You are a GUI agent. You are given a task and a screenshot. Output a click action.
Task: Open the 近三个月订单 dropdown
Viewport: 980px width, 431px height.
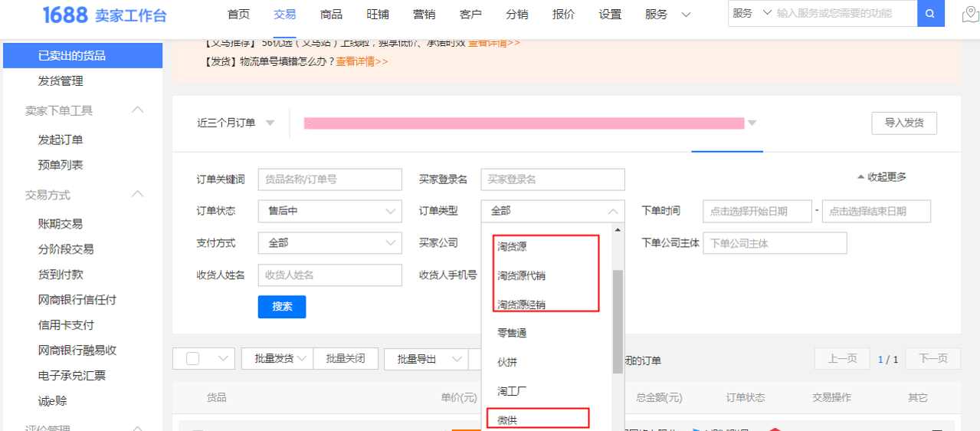[x=236, y=123]
